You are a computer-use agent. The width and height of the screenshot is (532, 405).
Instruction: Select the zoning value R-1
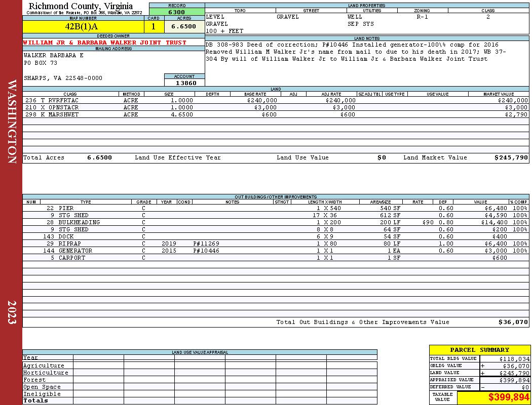click(422, 17)
